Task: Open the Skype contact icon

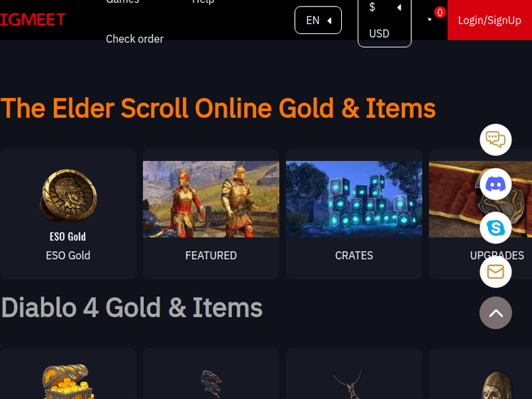Action: pos(495,227)
